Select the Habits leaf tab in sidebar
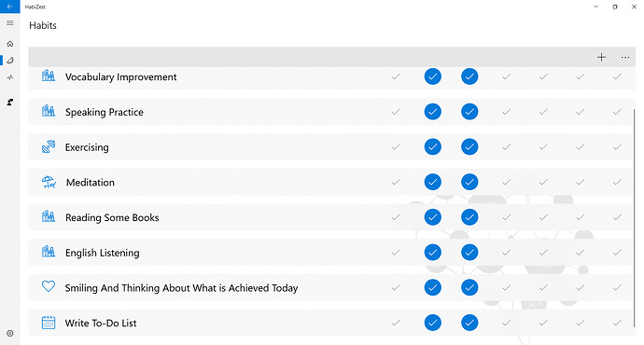Image resolution: width=644 pixels, height=345 pixels. pos(10,61)
